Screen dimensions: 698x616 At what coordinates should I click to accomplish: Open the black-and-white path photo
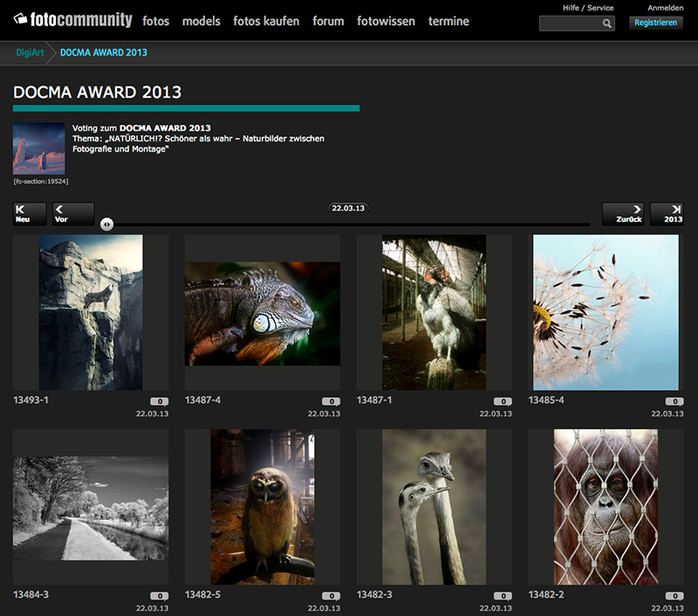[x=91, y=509]
